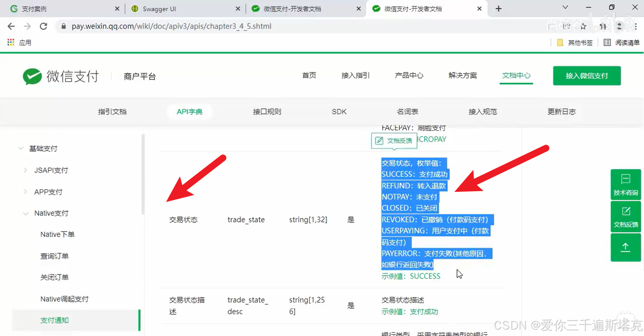Open the Chrome three-dot menu
Screen dimensions: 644x336
[x=636, y=26]
